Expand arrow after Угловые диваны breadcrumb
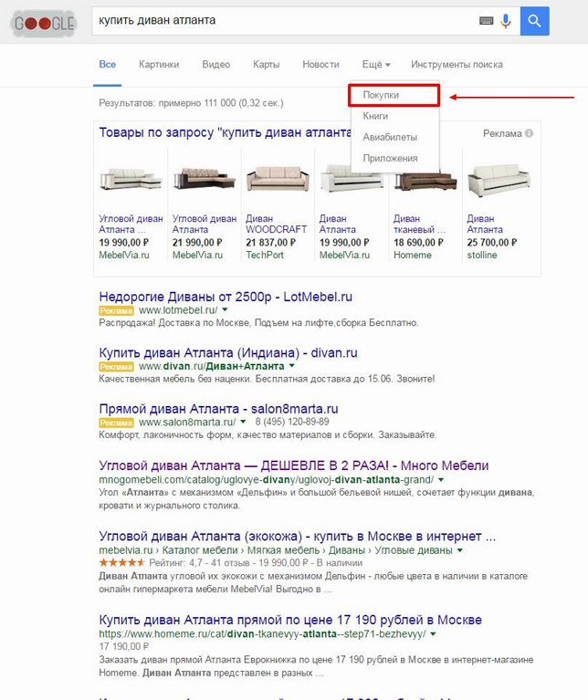588x700 pixels. (460, 550)
